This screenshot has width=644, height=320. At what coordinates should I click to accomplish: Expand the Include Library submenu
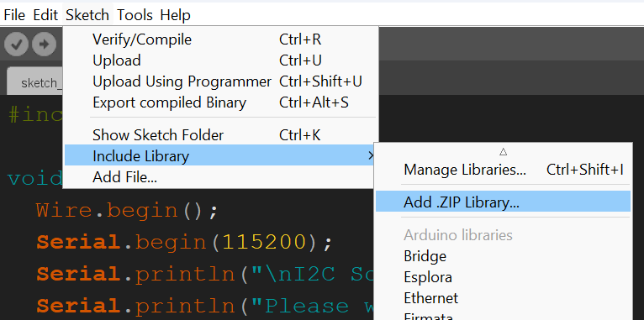tap(220, 156)
